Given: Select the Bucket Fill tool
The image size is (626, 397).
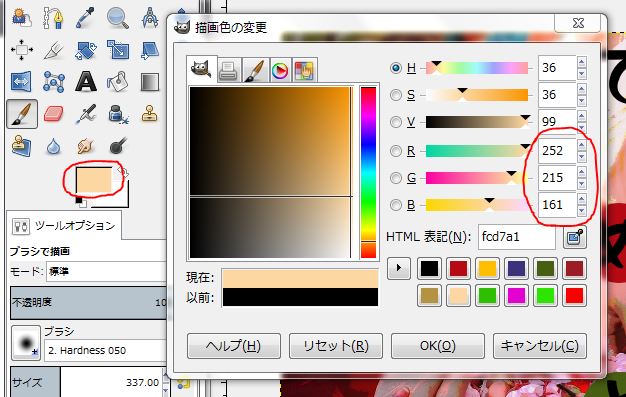Looking at the screenshot, I should coord(117,82).
